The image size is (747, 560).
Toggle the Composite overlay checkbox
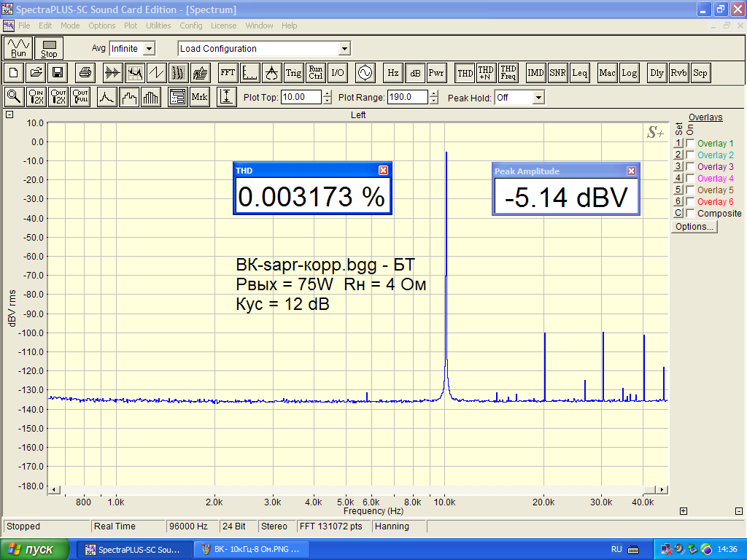click(690, 214)
